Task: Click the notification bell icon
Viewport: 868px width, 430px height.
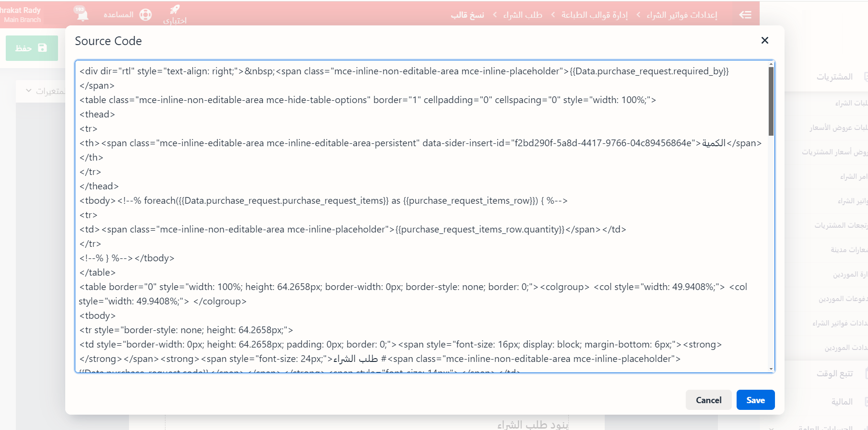Action: point(82,14)
